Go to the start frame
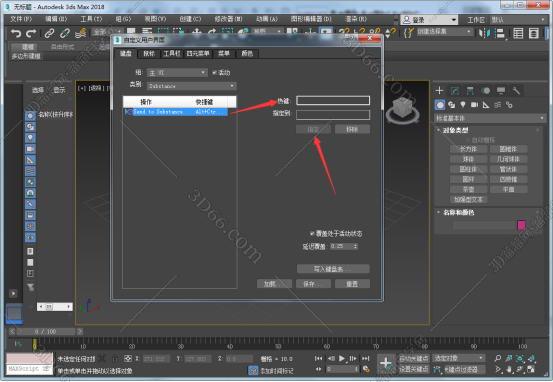This screenshot has width=553, height=382. pos(318,358)
